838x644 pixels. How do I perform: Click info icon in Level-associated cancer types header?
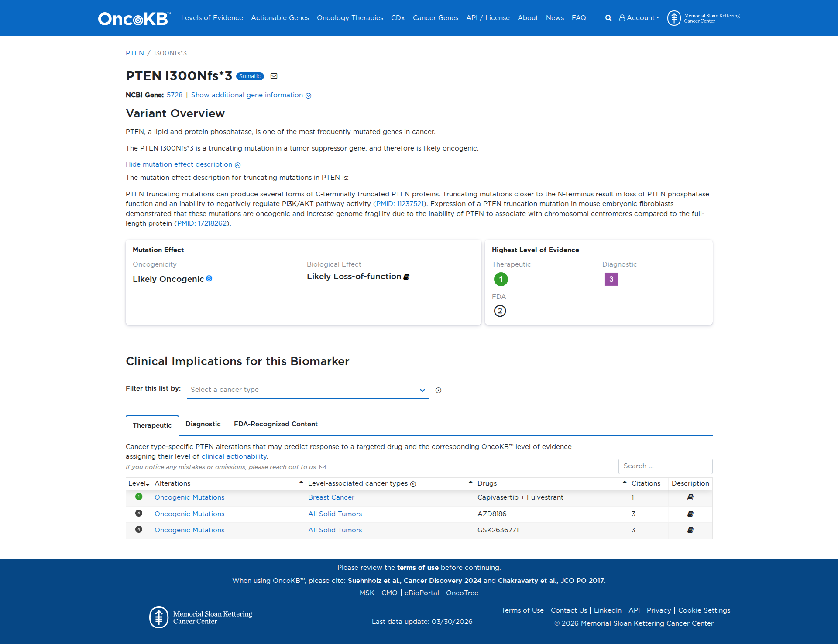pos(413,484)
